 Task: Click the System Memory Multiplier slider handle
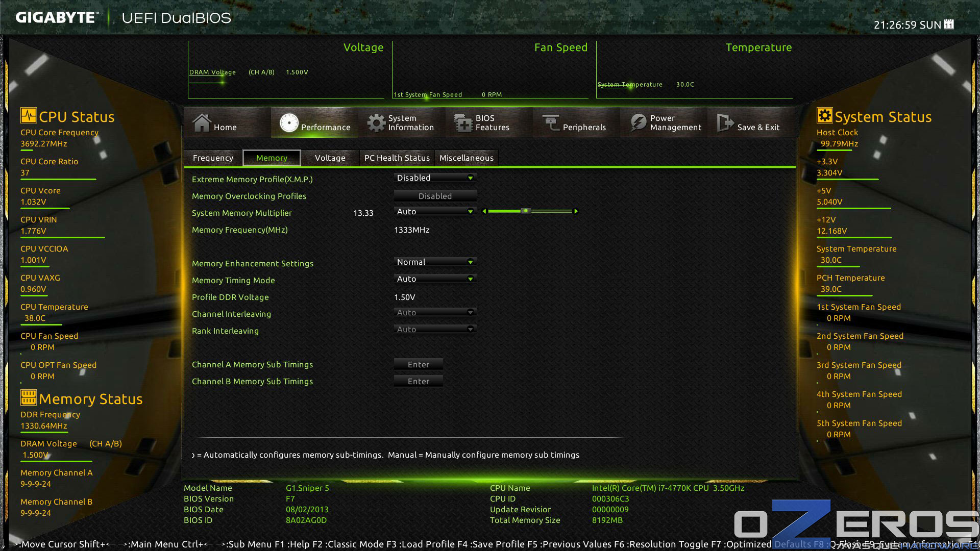(x=525, y=211)
